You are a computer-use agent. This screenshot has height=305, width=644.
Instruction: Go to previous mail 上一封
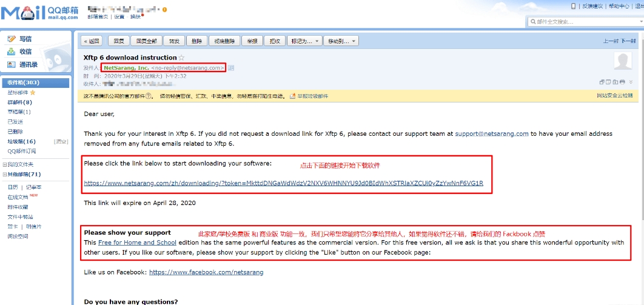[x=611, y=41]
